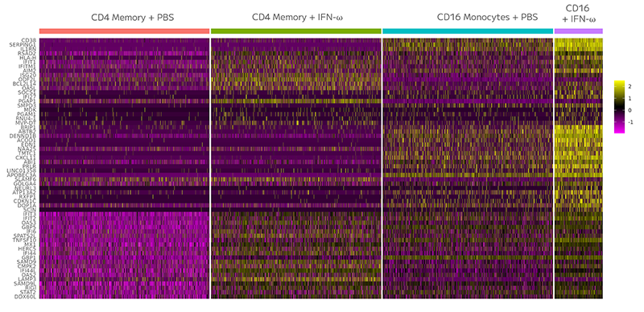Screen dimensions: 644x312
Task: Click the CD38 gene row label
Action: pyautogui.click(x=30, y=40)
